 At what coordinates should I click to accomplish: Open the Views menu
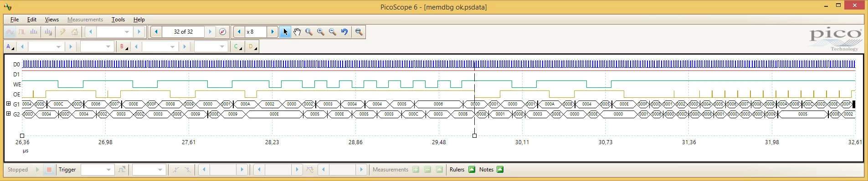tap(51, 20)
